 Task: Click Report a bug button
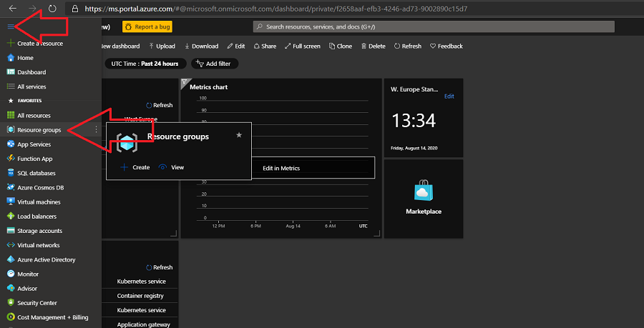(x=147, y=26)
